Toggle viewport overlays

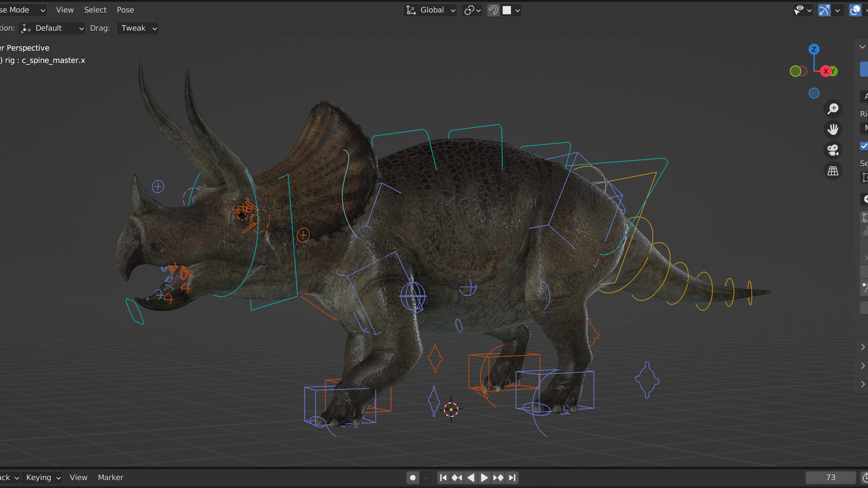[855, 10]
